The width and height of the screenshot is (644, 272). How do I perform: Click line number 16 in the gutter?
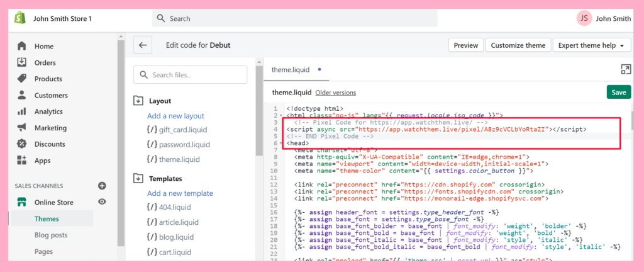(x=274, y=212)
